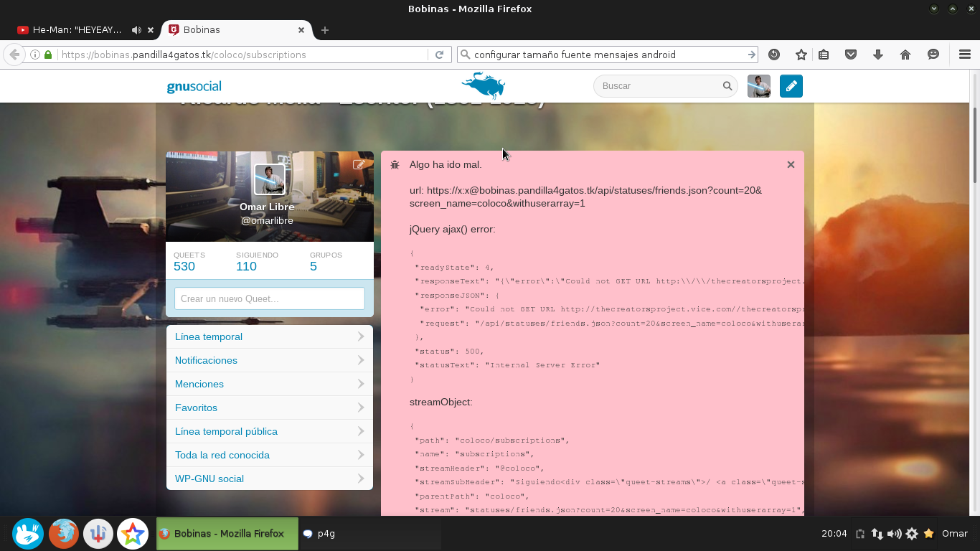Click the go arrow in Firefox search bar

tap(751, 55)
